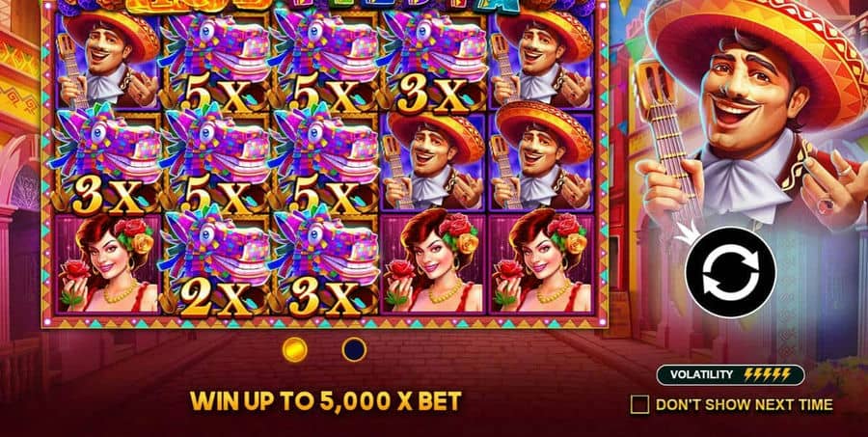868x437 pixels.
Task: Click the circular arrows continue button
Action: tap(731, 272)
